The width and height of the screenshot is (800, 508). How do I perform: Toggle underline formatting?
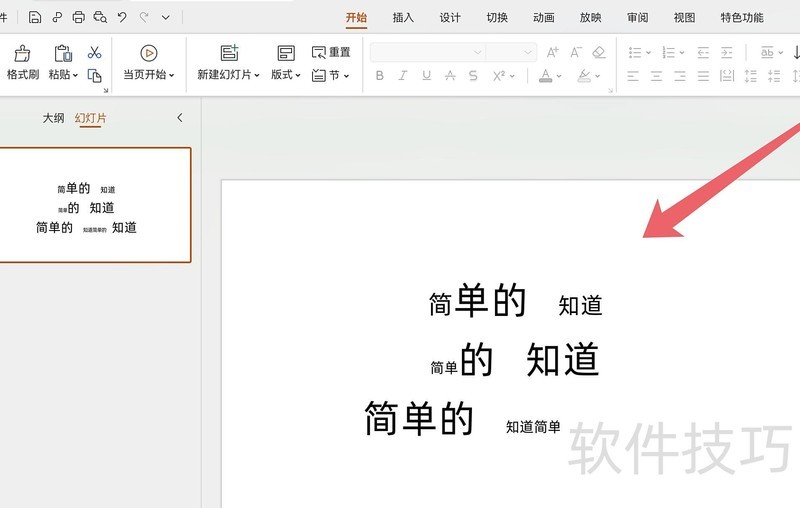pos(427,75)
